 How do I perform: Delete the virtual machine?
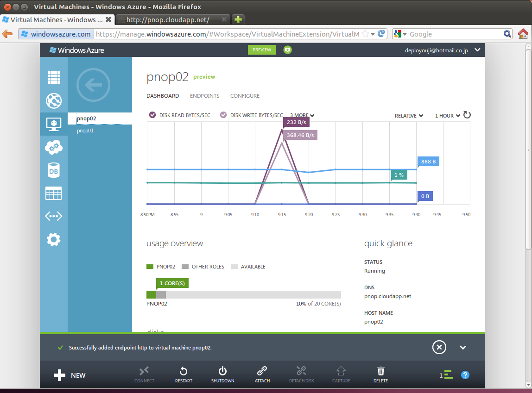(x=380, y=374)
